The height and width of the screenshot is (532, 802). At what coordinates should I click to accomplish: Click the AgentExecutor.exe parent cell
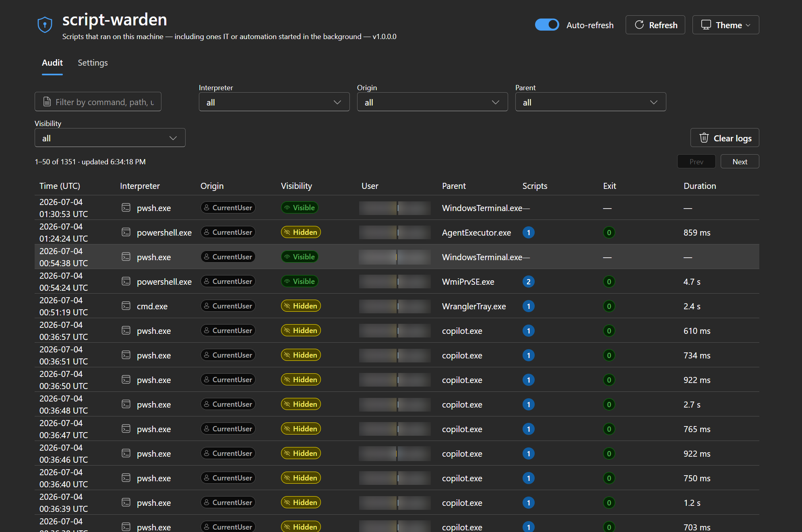pos(476,232)
